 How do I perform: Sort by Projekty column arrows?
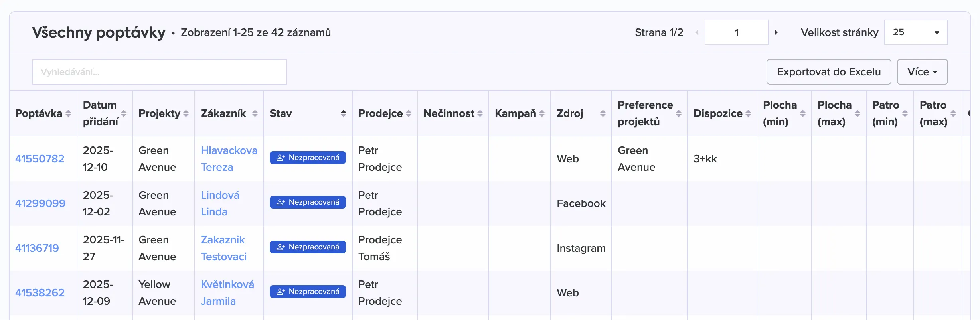click(186, 114)
